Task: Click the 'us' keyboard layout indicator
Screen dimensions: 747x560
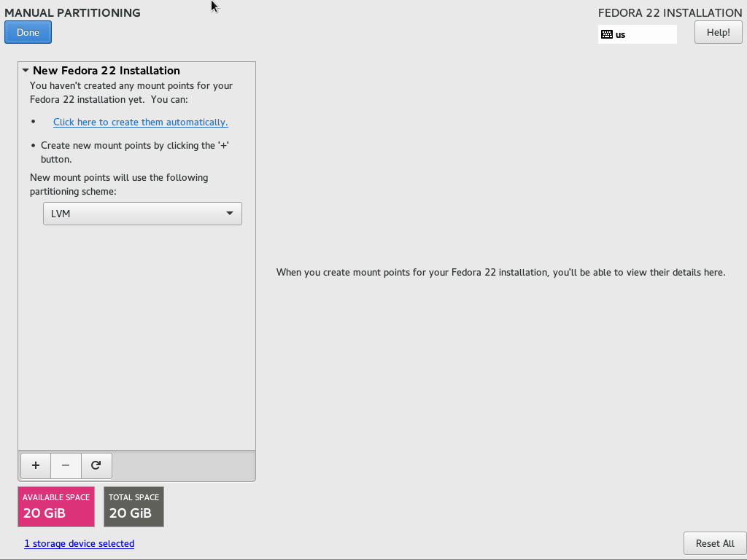Action: pos(638,34)
